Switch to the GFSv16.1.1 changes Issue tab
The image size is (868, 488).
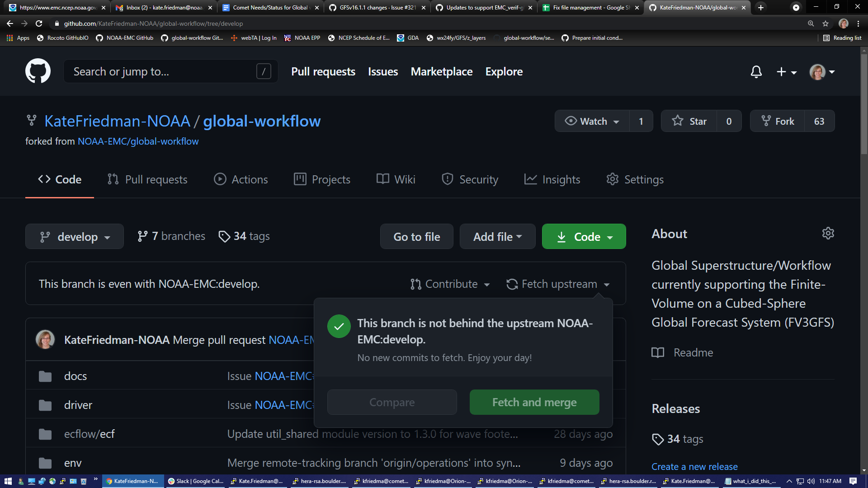click(377, 8)
